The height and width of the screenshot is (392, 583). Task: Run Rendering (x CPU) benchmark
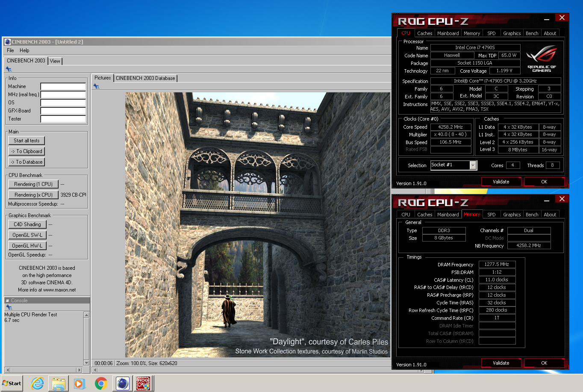click(33, 195)
